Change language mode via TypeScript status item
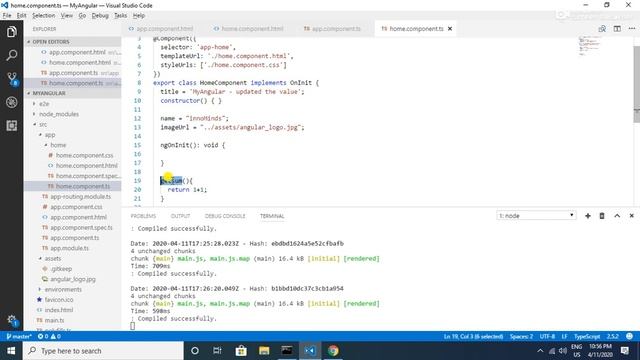The width and height of the screenshot is (640, 360). (587, 336)
